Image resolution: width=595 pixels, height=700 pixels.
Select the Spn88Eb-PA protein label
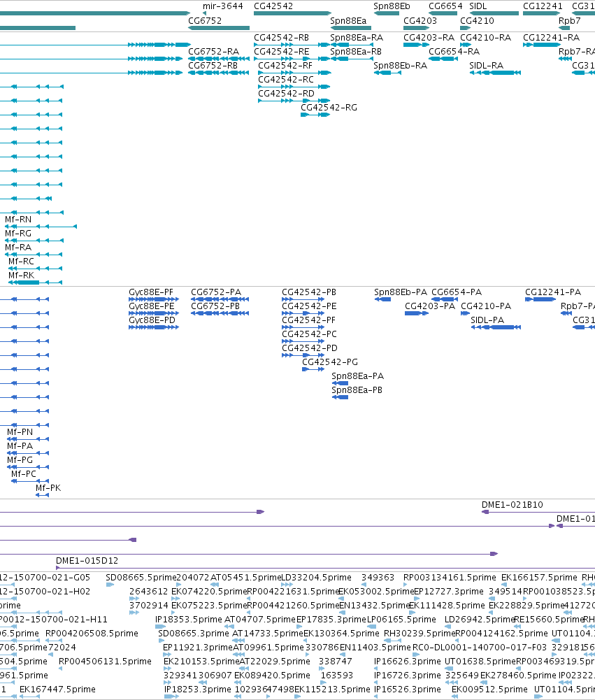pyautogui.click(x=401, y=292)
